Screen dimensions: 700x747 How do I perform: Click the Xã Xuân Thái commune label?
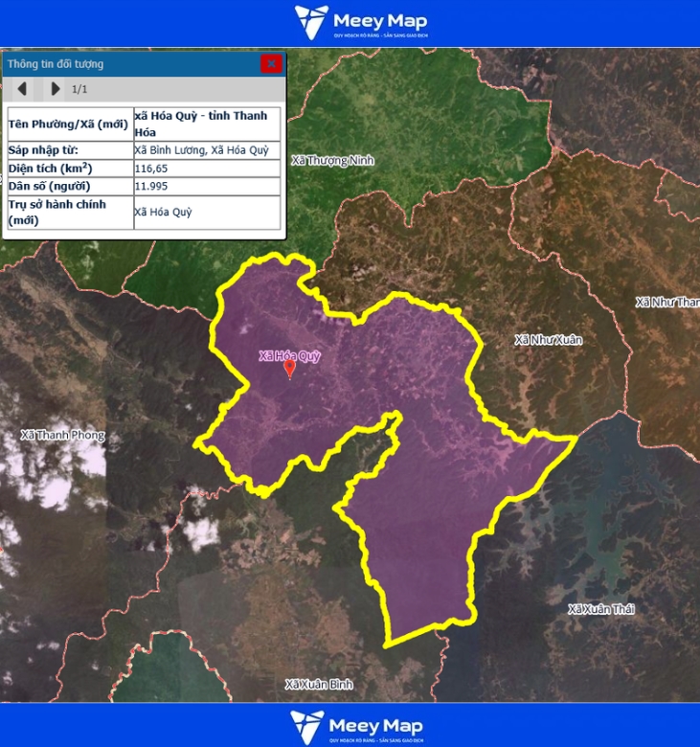click(x=600, y=609)
